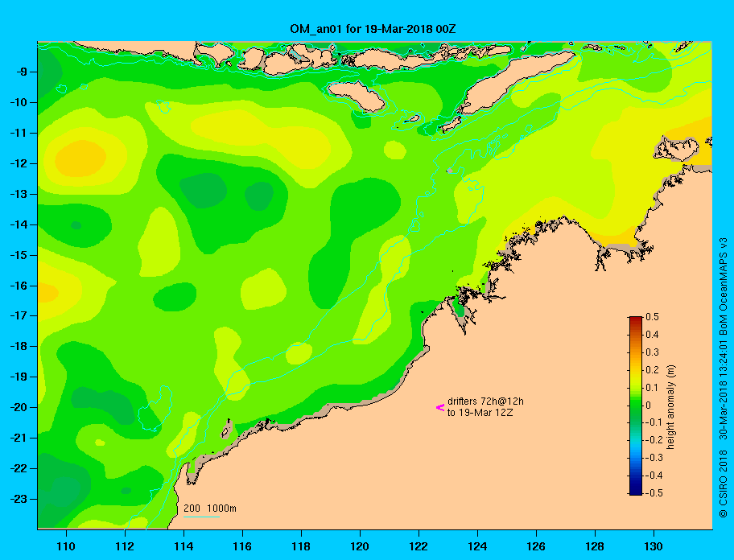Click the colorbar tick label "0.2"
The image size is (734, 560).
[x=652, y=369]
